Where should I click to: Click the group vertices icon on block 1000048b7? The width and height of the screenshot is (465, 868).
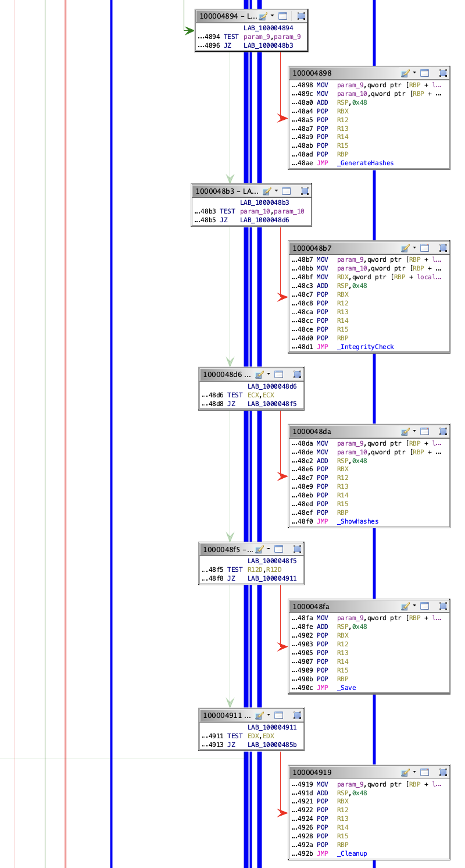(443, 248)
